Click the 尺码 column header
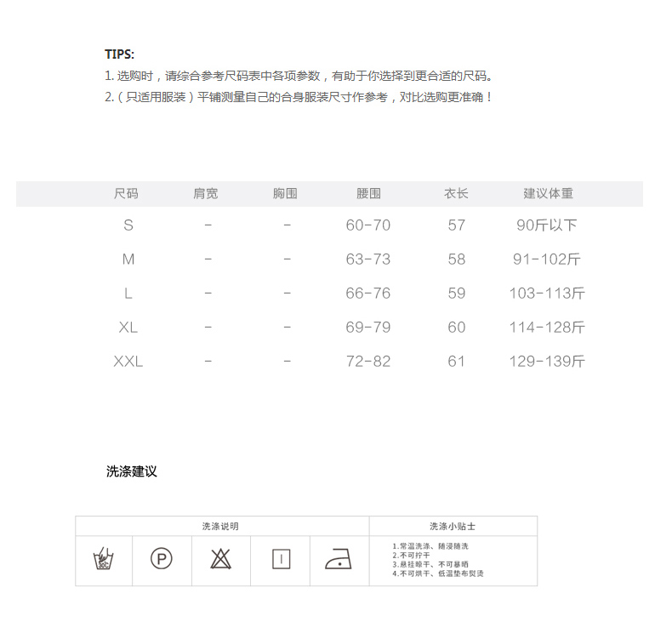This screenshot has height=639, width=672. tap(126, 194)
